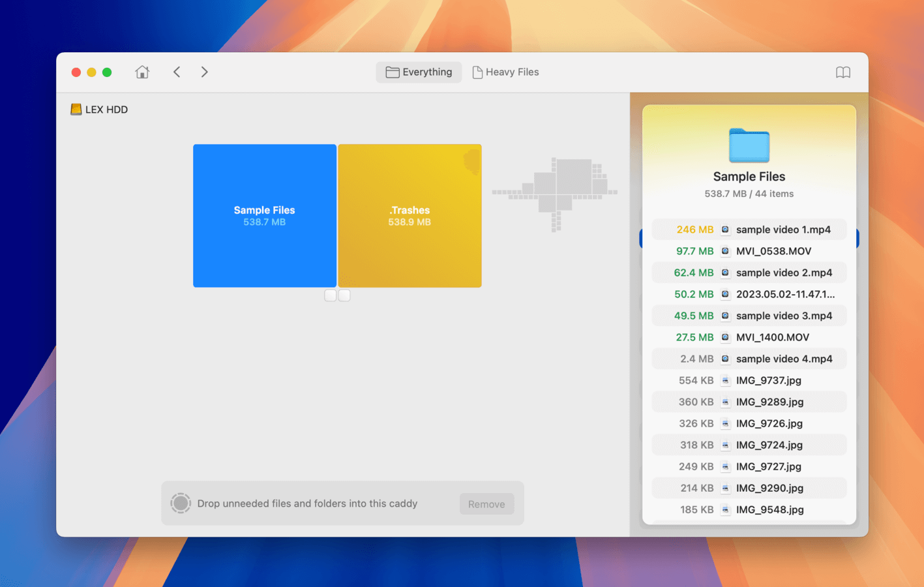Click image icon beside IMG_9724.jpg
Screen dimensions: 924x587
pos(725,445)
